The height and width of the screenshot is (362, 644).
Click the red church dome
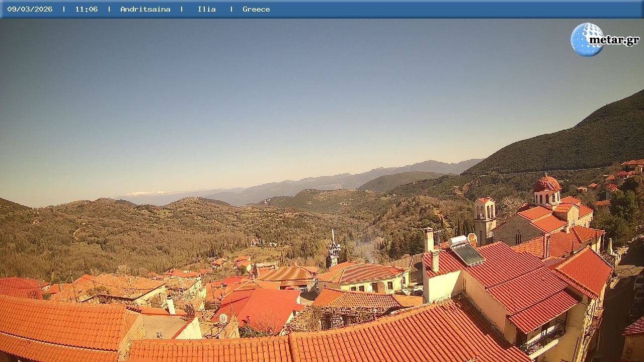click(547, 185)
